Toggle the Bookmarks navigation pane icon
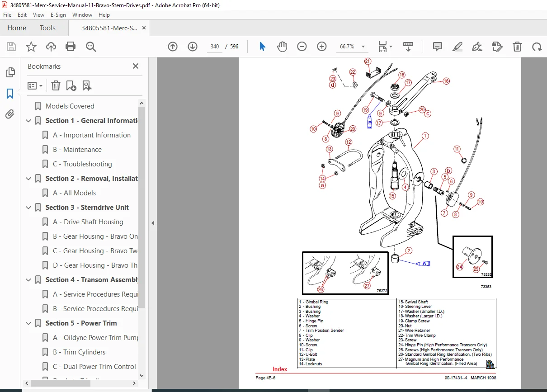547x392 pixels. pos(10,94)
